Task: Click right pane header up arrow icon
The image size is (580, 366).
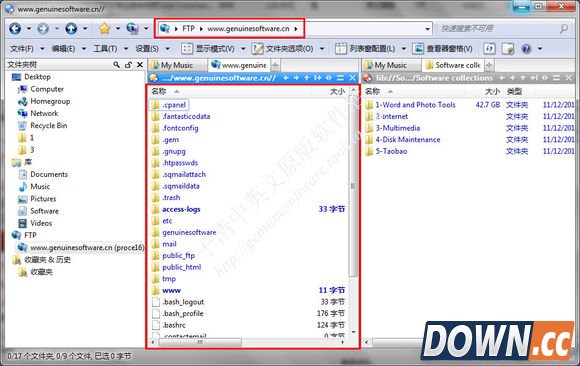Action: 522,78
